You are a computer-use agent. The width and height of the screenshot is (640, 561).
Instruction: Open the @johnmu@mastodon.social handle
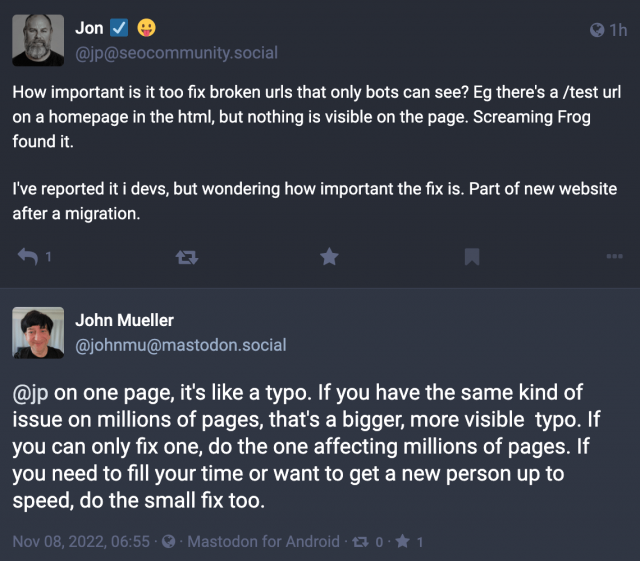point(181,344)
